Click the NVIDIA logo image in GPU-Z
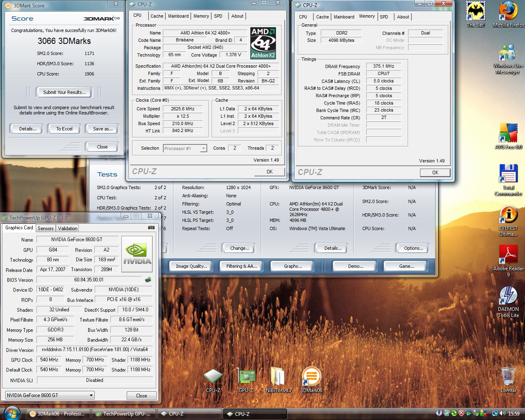 (x=137, y=254)
